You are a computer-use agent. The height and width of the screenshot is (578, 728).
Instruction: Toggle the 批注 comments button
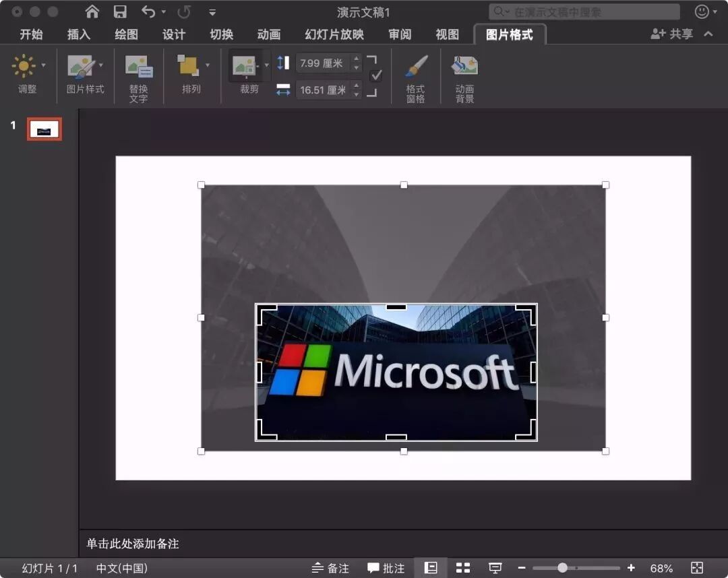point(386,569)
